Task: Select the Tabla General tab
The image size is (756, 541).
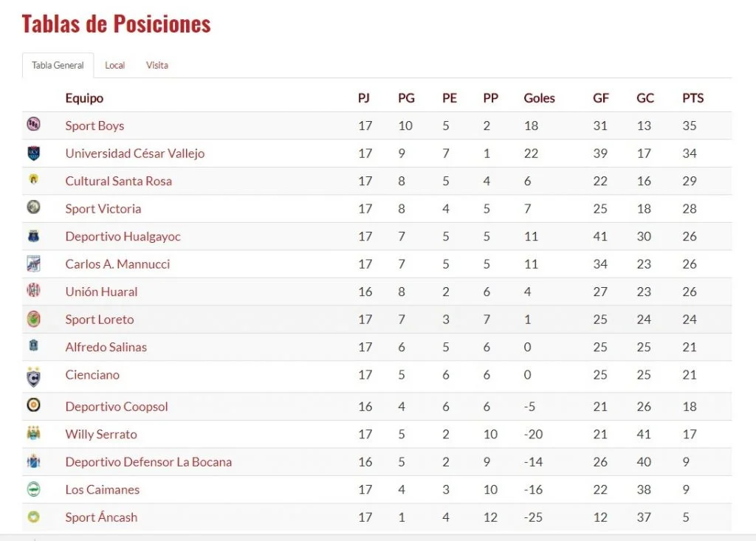Action: click(58, 65)
